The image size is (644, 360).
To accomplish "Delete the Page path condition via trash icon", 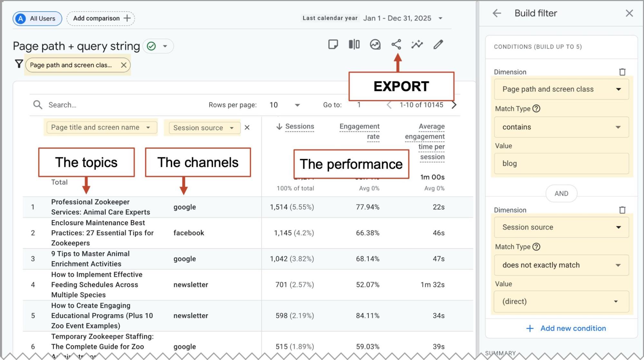I will coord(622,72).
